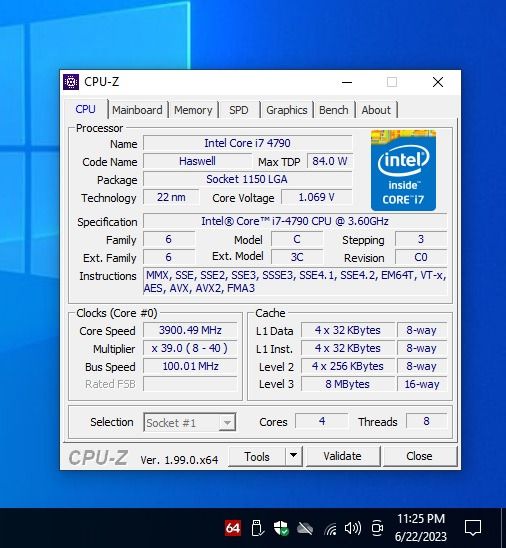Click the Show Desktop sliver at taskbar end
Screen dimensions: 506x548
504,528
